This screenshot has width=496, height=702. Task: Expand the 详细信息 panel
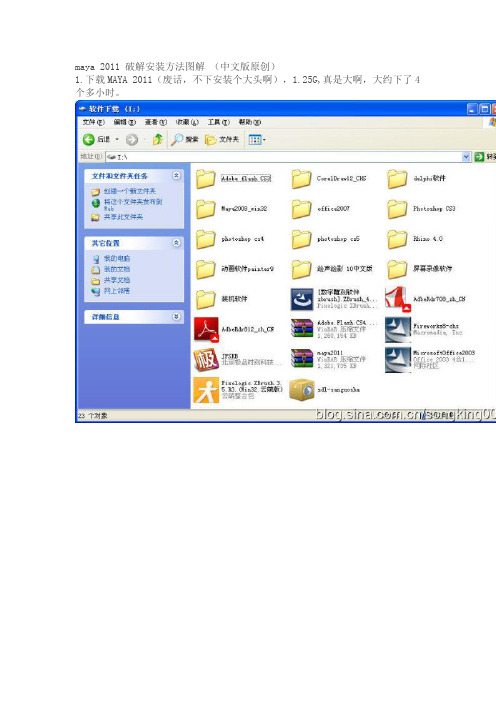point(176,317)
